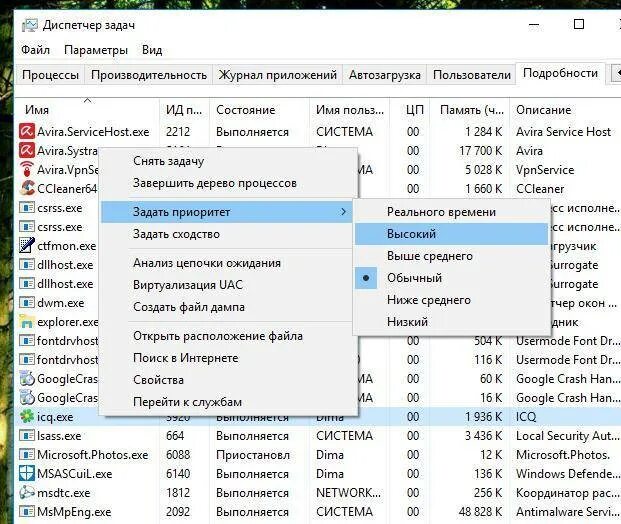Expand the Задать приоритет submenu
621x524 pixels.
[227, 212]
